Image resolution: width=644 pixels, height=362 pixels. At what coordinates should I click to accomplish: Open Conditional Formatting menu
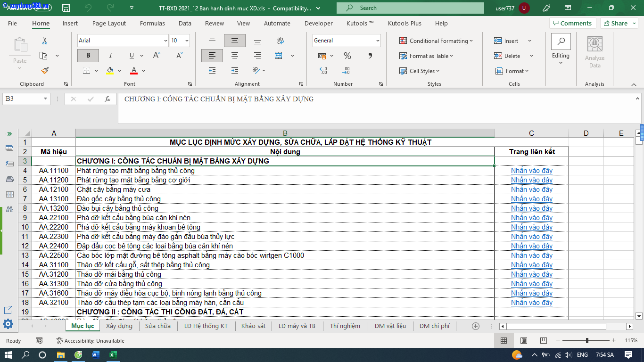point(436,41)
